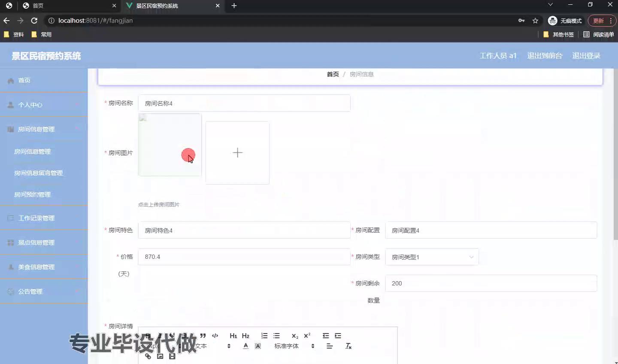Insert a bulleted list in editor
Viewport: 618px width, 364px height.
[276, 336]
